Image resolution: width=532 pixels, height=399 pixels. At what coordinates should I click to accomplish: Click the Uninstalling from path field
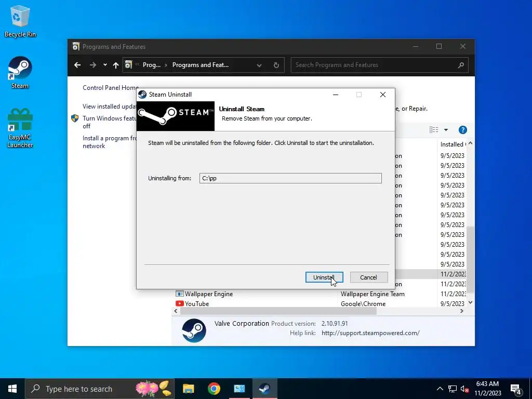(290, 178)
